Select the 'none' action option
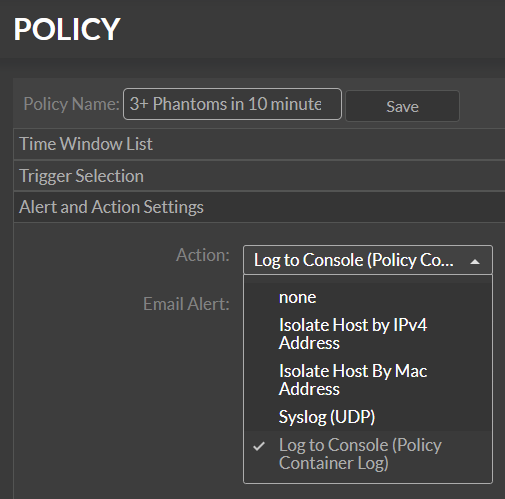This screenshot has width=505, height=499. pos(368,297)
